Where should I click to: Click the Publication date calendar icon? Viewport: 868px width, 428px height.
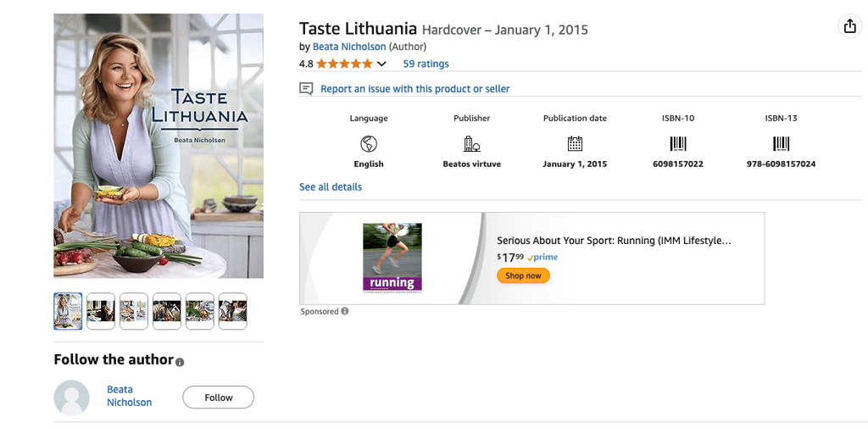(576, 144)
